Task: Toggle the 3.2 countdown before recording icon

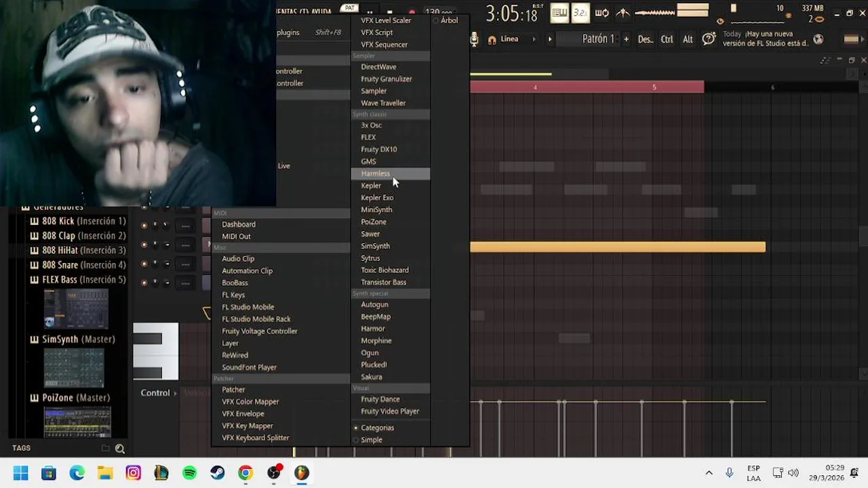Action: [580, 12]
